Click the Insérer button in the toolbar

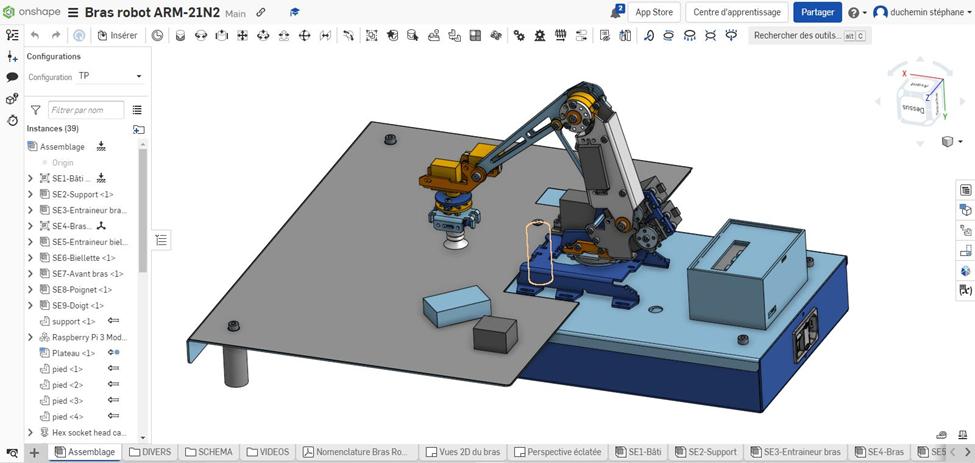pos(118,35)
